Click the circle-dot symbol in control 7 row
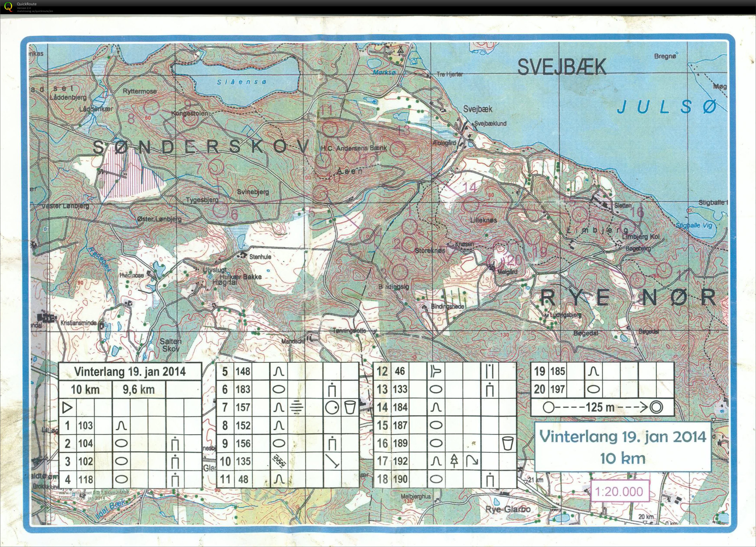Viewport: 756px width, 547px height. click(x=332, y=407)
